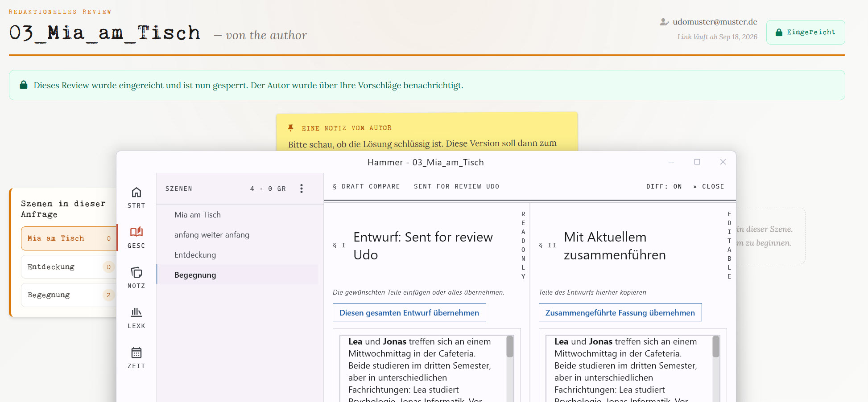
Task: Click the comment count badge on Begegnung card
Action: (108, 295)
